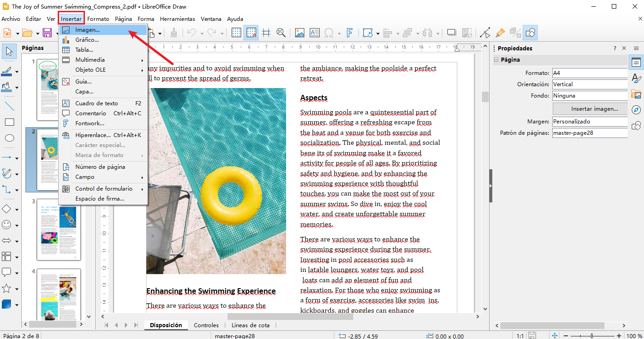Viewport: 644px width, 339px height.
Task: Toggle helplines while moving
Action: [266, 33]
